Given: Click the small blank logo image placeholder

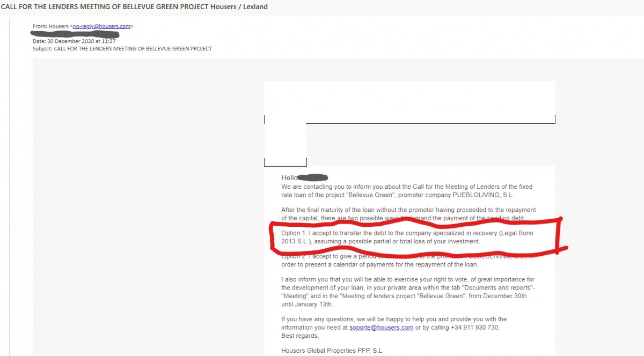Looking at the screenshot, I should 285,145.
